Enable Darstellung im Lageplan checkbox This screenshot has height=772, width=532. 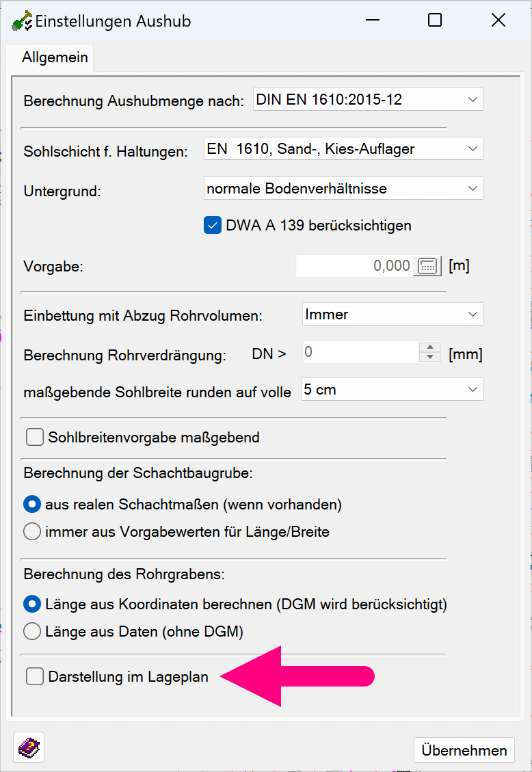(x=34, y=677)
